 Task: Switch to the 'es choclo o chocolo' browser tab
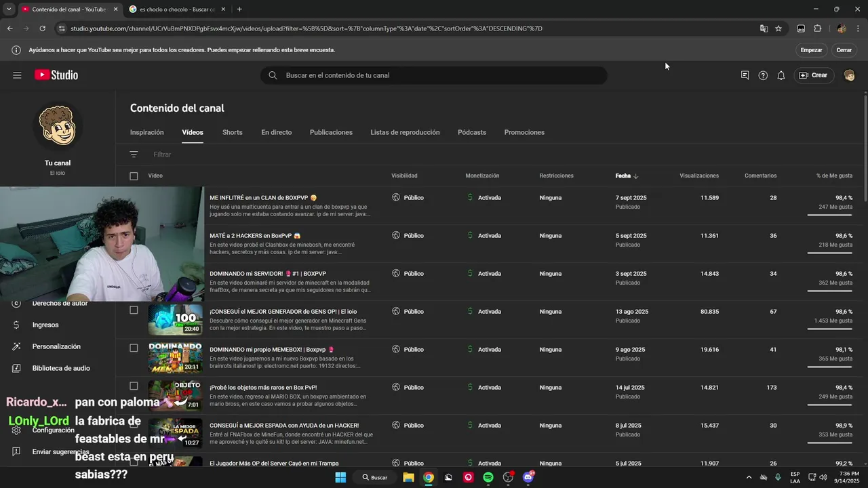[x=178, y=9]
